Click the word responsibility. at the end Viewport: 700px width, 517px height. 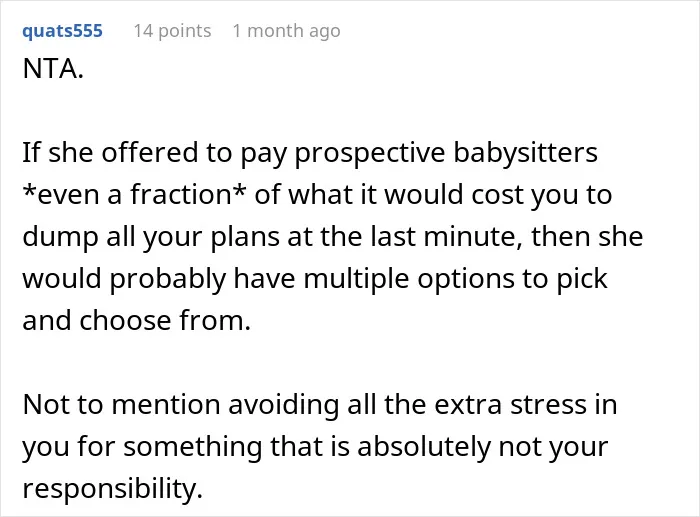[112, 489]
